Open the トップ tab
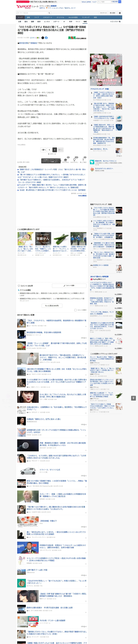Screen dimensions: 138x644 point(20,17)
